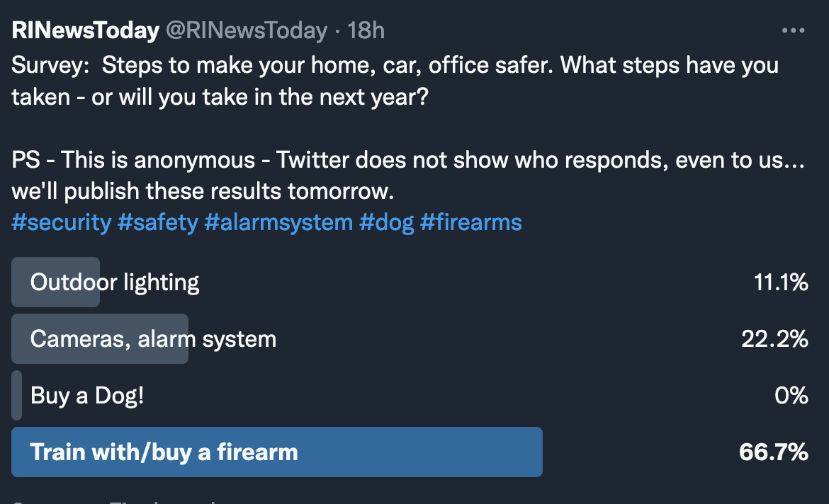Click the #dog hashtag
Screen dimensions: 829x504
pos(386,222)
